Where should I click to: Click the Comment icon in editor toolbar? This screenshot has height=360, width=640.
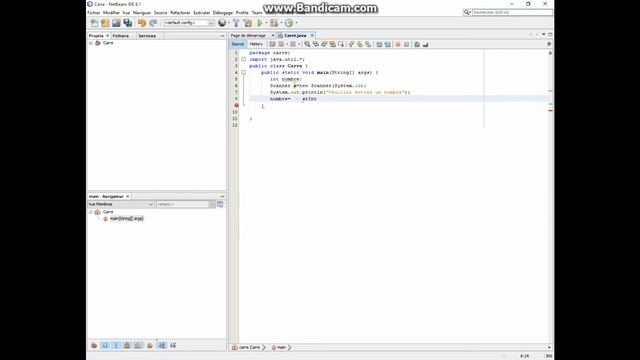click(x=417, y=44)
